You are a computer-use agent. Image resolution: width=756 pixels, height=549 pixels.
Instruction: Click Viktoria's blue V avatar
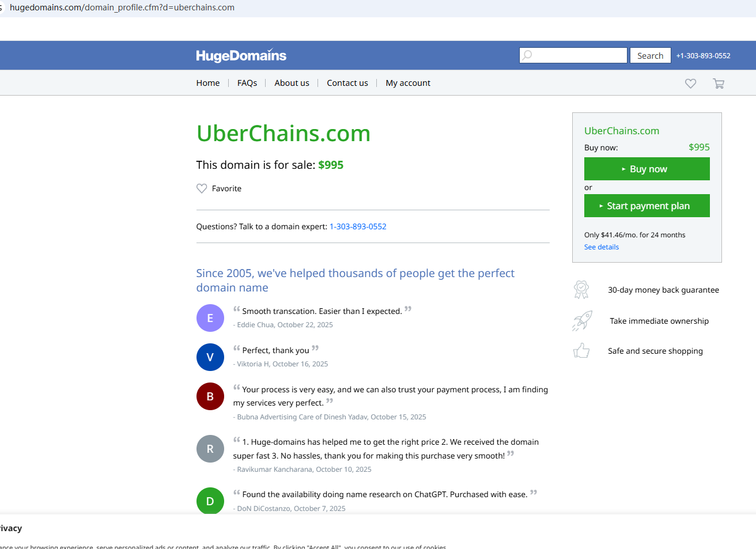click(210, 357)
